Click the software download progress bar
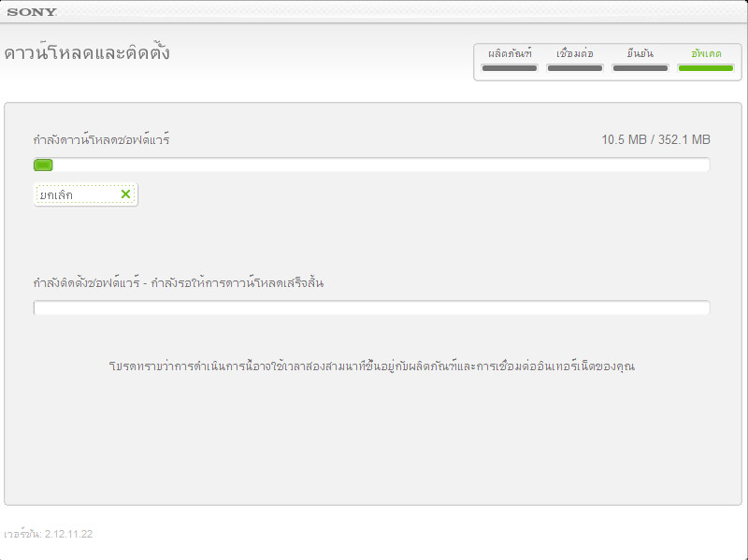This screenshot has width=748, height=560. (x=371, y=165)
